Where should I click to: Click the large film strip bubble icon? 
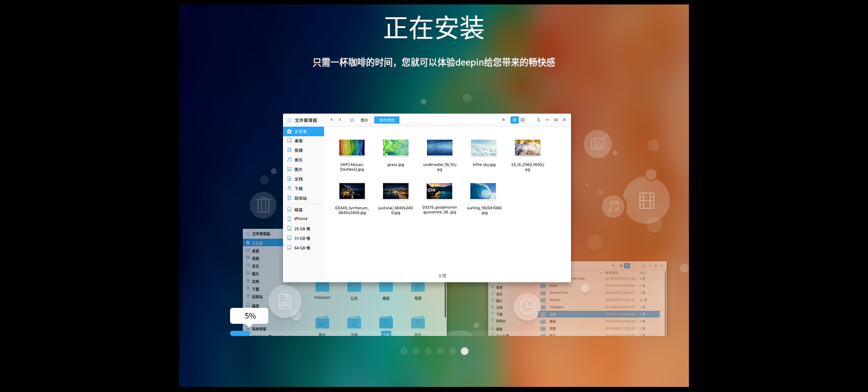[646, 201]
